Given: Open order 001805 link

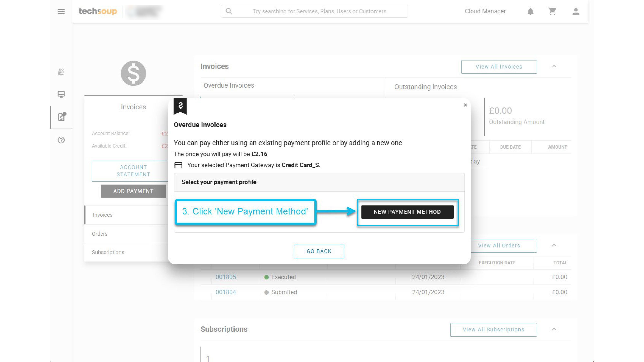Looking at the screenshot, I should click(226, 277).
